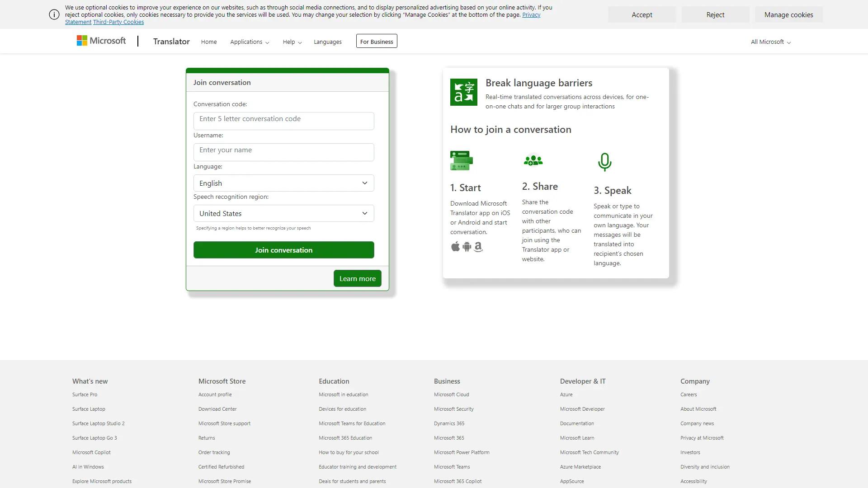Open the Download Center link
This screenshot has width=868, height=488.
[217, 409]
